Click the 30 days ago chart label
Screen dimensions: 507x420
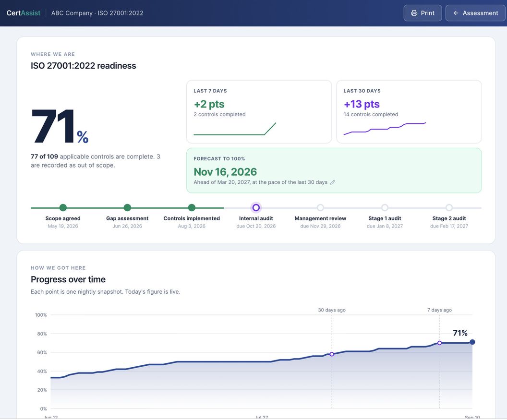(332, 310)
